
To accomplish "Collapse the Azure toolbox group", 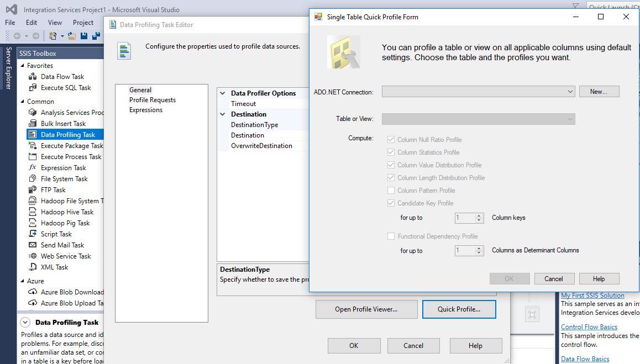I will point(23,281).
